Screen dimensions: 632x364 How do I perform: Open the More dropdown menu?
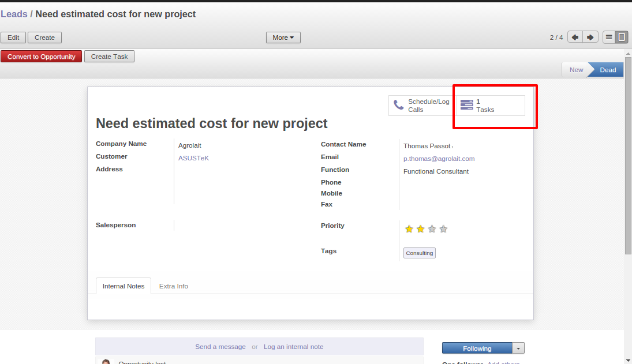point(283,37)
